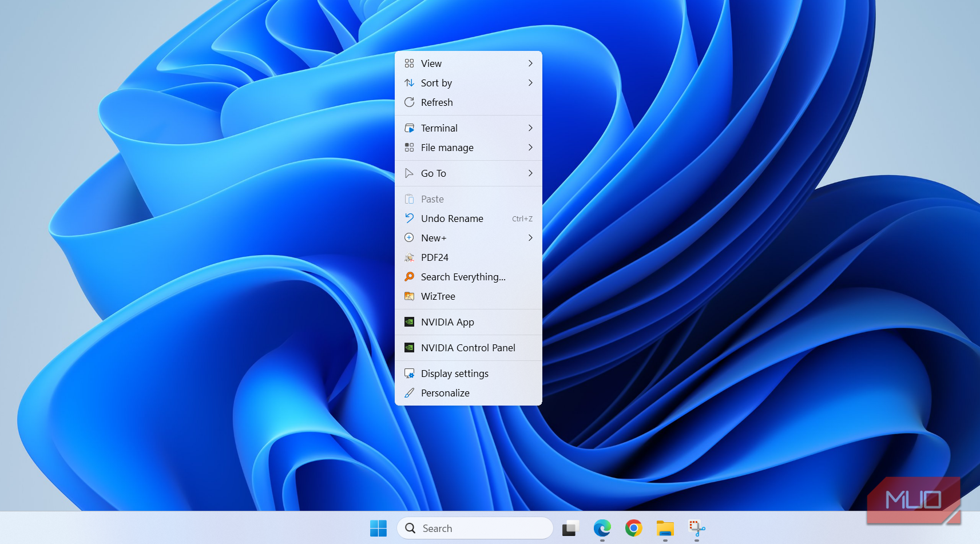Expand the Sort by submenu arrow
This screenshot has width=980, height=544.
[530, 83]
